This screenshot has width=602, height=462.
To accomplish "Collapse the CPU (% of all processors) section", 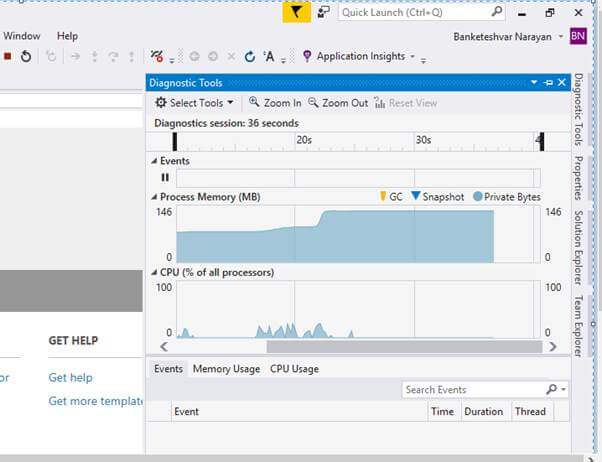I will click(x=154, y=273).
